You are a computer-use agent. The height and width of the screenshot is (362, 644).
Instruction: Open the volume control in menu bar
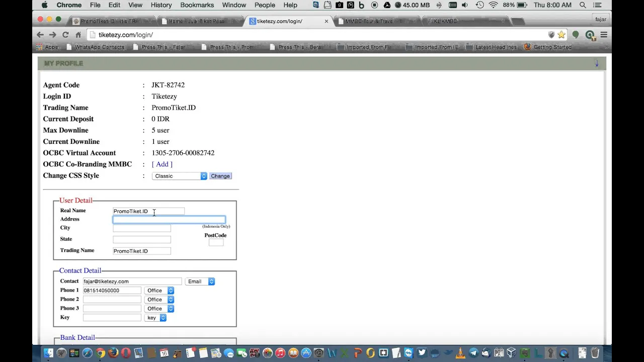[x=464, y=5]
